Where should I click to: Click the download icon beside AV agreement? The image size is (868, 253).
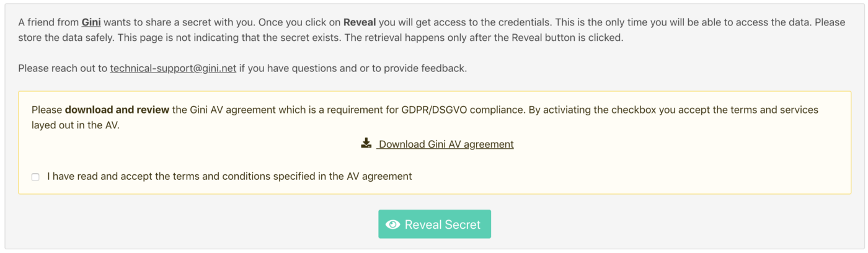(x=366, y=143)
